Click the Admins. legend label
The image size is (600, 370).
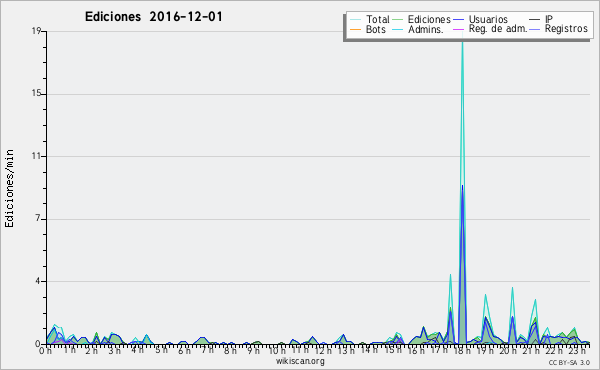pos(426,29)
